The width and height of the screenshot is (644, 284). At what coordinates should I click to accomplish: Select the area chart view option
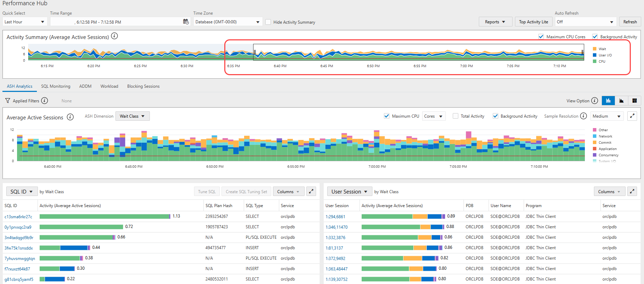621,101
